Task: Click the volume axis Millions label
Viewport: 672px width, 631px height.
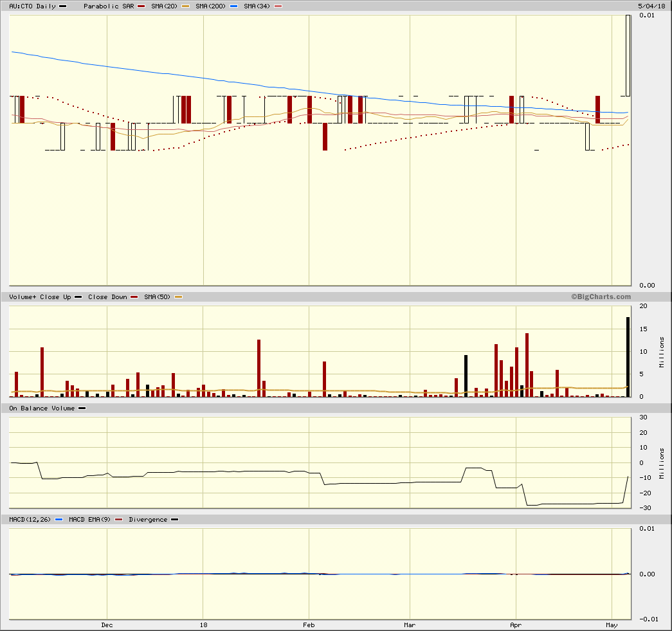Action: click(662, 352)
